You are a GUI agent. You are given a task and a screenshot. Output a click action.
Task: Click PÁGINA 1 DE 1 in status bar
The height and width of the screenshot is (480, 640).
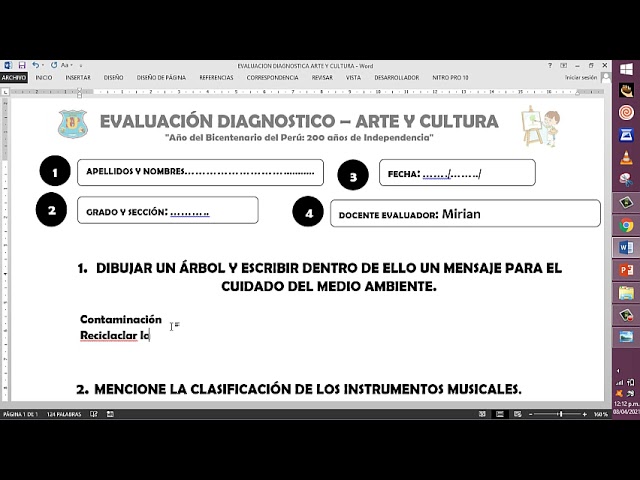[20, 414]
